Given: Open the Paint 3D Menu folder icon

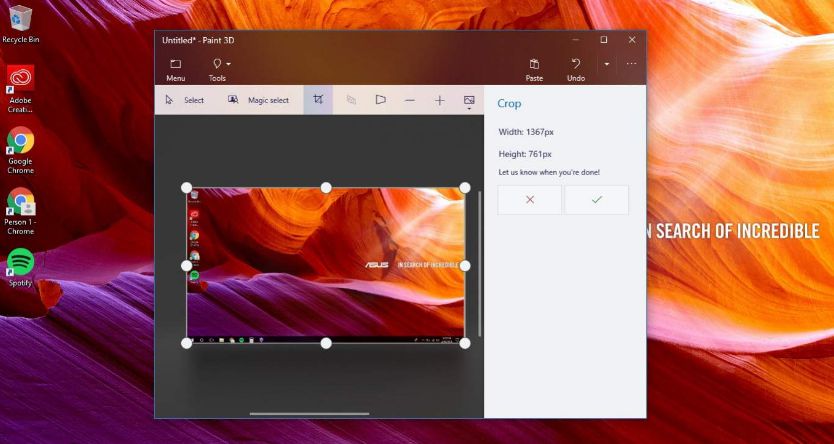Looking at the screenshot, I should click(x=176, y=64).
